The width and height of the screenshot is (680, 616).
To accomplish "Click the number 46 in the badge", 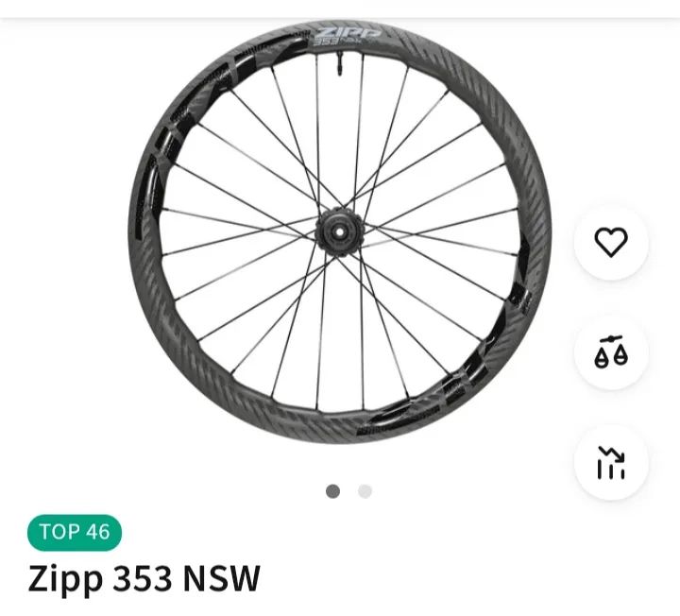I will 98,532.
